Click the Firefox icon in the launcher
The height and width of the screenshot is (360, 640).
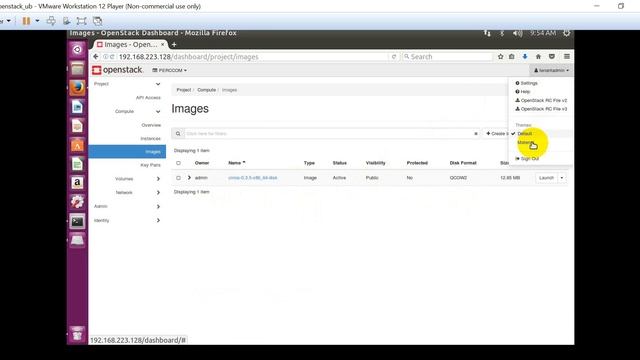(x=77, y=88)
